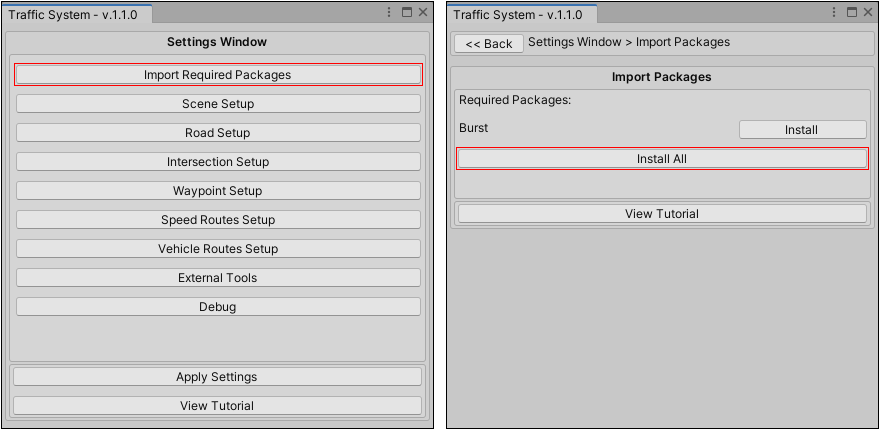The image size is (880, 430).
Task: Open the three-dot menu of the Import Packages panel
Action: 835,13
